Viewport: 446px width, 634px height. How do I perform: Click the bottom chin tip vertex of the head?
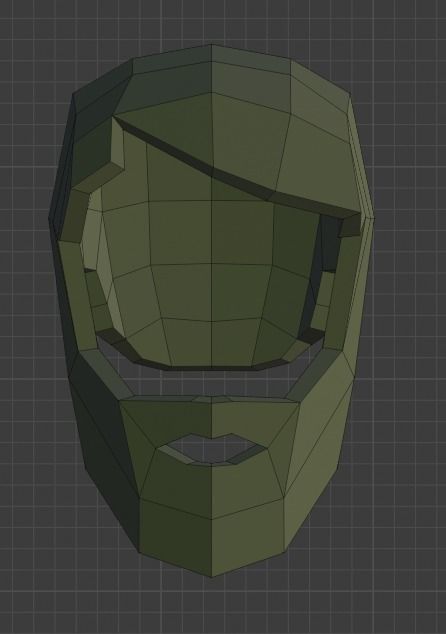click(211, 577)
